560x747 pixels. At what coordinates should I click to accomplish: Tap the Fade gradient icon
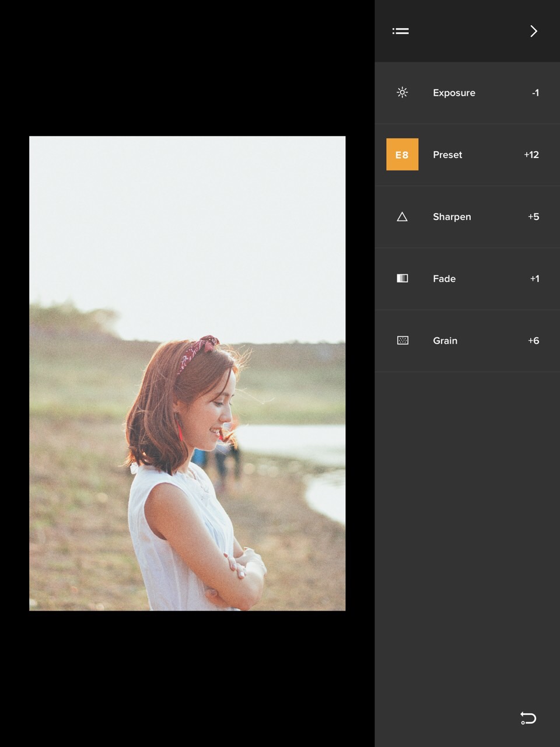402,278
